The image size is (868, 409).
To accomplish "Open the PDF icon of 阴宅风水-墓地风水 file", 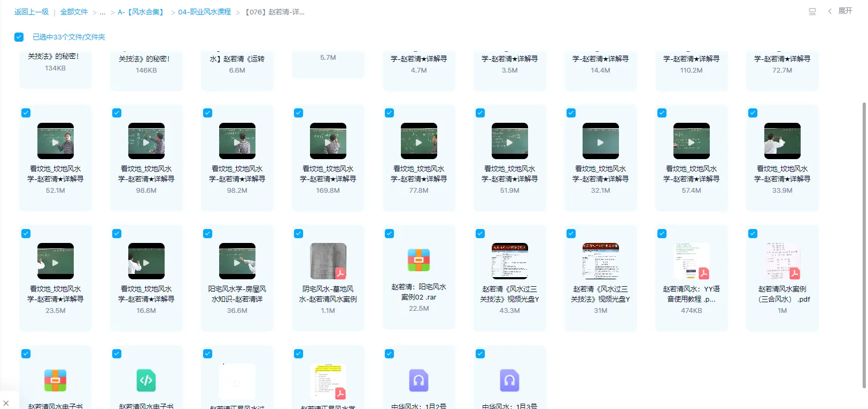I will click(328, 261).
